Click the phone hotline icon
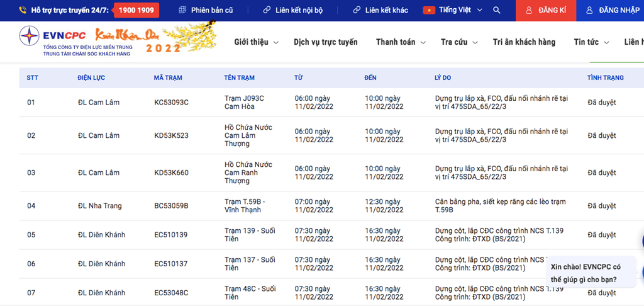 [x=23, y=11]
